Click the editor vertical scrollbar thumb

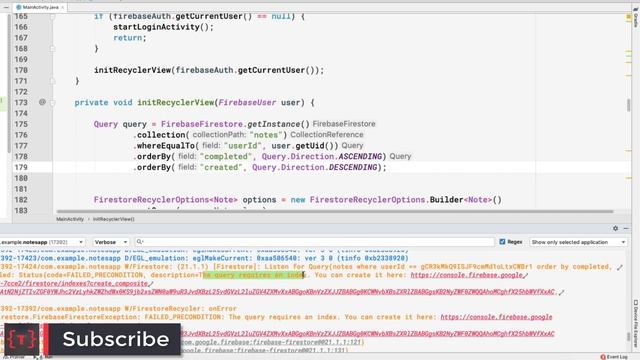[x=629, y=105]
